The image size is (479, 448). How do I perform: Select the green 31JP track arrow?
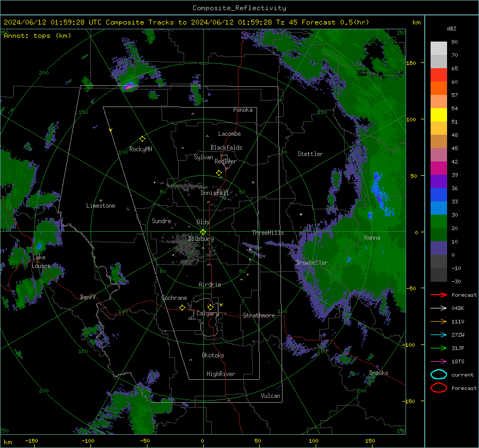point(439,348)
